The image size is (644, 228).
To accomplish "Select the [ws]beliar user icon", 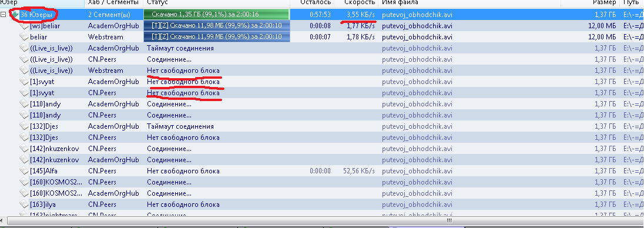I will [25, 26].
